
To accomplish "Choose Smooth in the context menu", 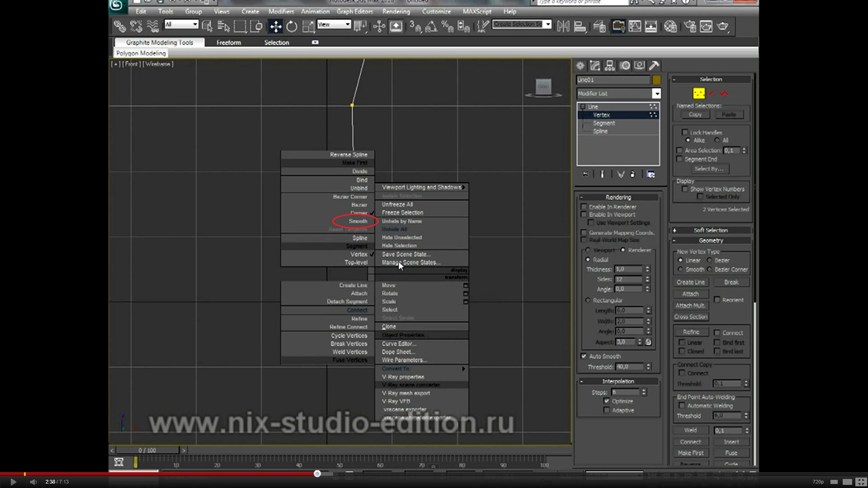I will point(358,221).
